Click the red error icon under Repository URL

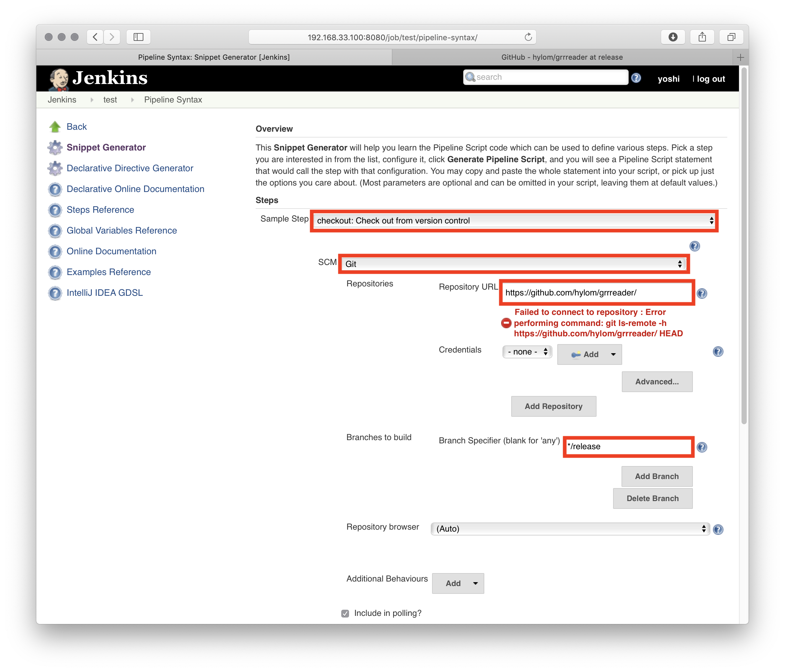506,323
